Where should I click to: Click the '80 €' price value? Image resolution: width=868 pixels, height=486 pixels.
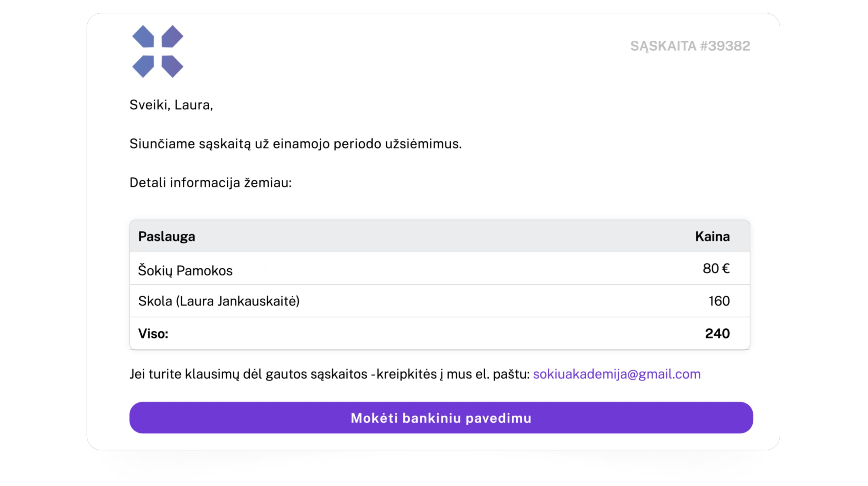716,268
